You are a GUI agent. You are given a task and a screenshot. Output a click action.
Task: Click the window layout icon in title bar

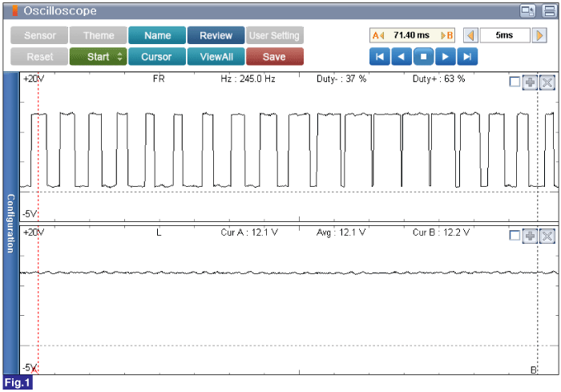coord(550,10)
